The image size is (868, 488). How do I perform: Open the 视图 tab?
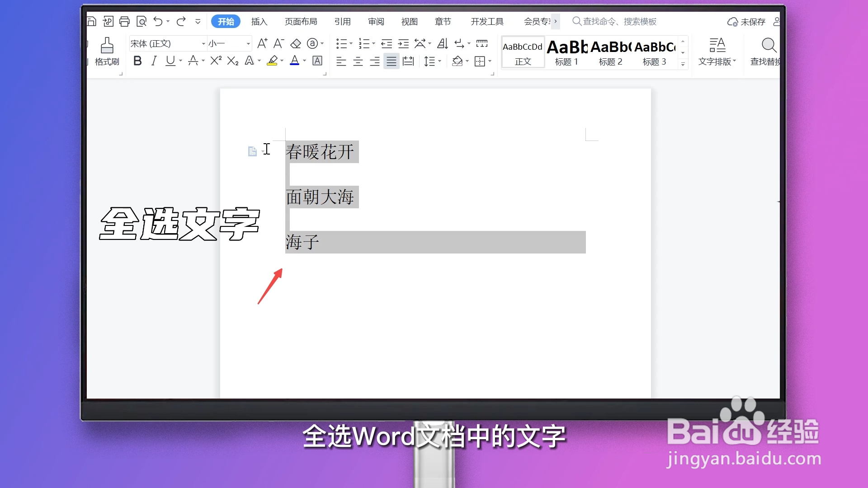[x=409, y=21]
